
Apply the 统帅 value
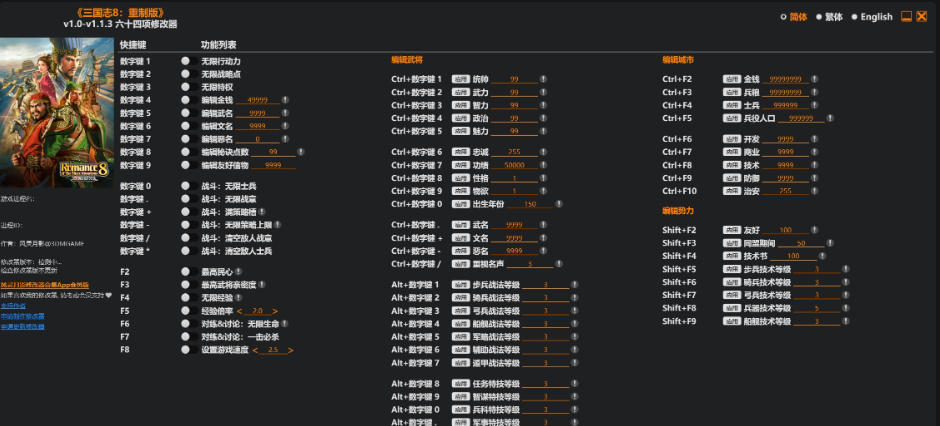[x=460, y=79]
